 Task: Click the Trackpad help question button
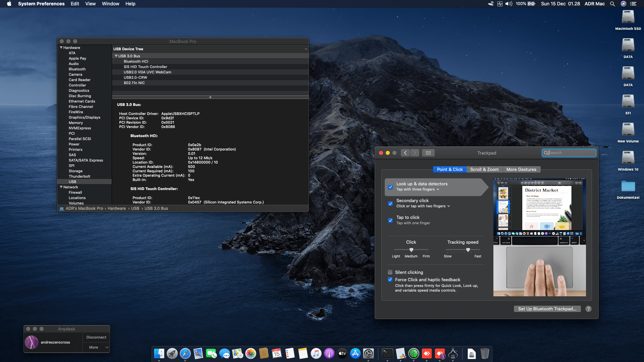click(588, 309)
